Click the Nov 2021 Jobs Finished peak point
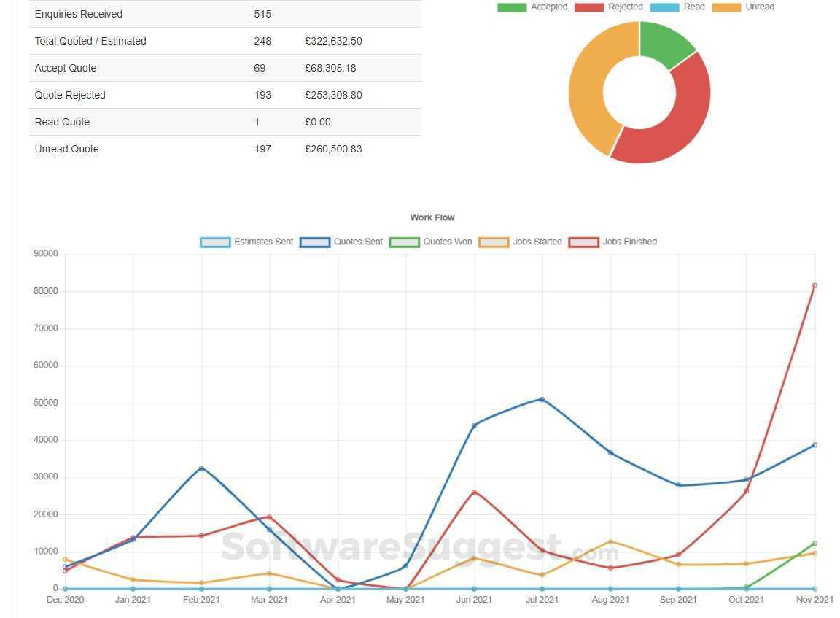The image size is (840, 618). (x=814, y=285)
